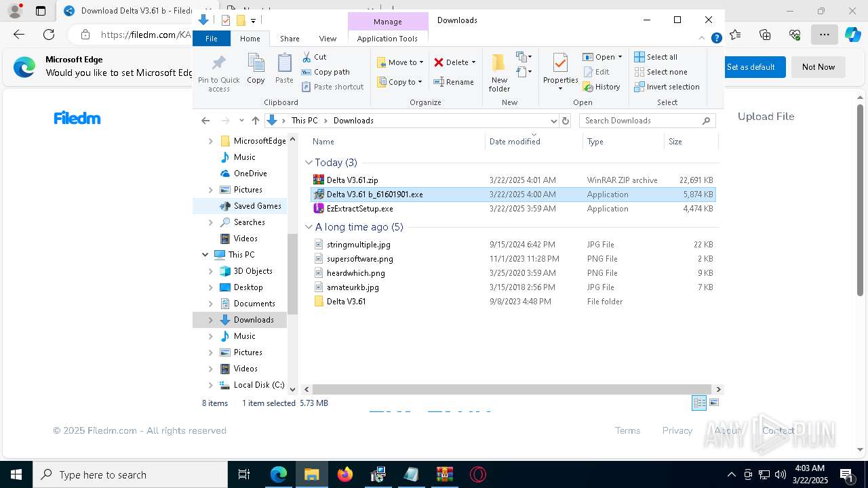Open Explorer help question icon

click(x=716, y=39)
